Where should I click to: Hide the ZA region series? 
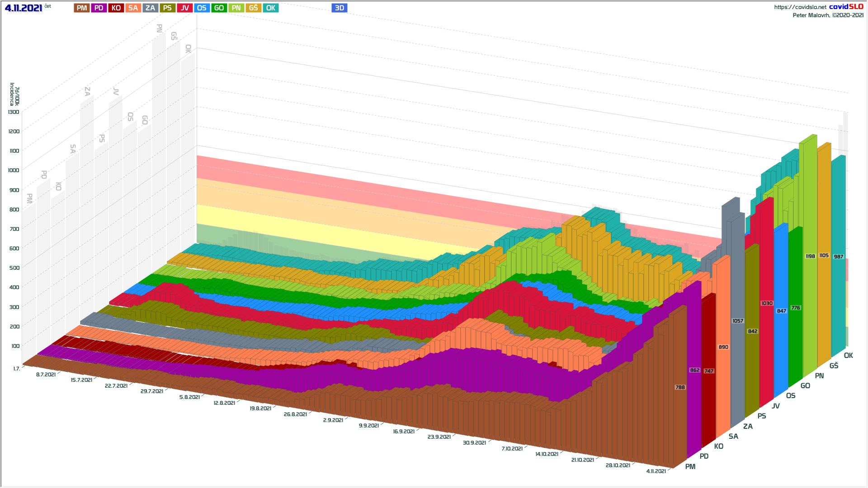pos(150,8)
